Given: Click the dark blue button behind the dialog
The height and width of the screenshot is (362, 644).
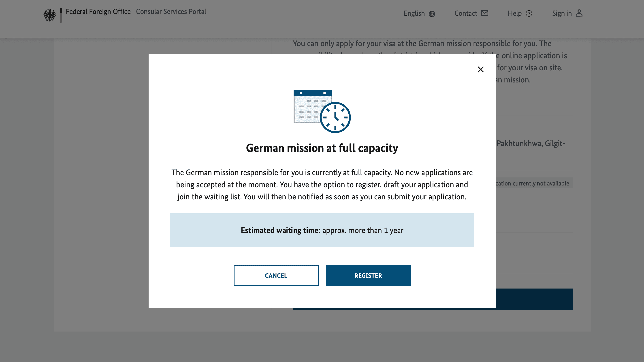Looking at the screenshot, I should coord(534,299).
